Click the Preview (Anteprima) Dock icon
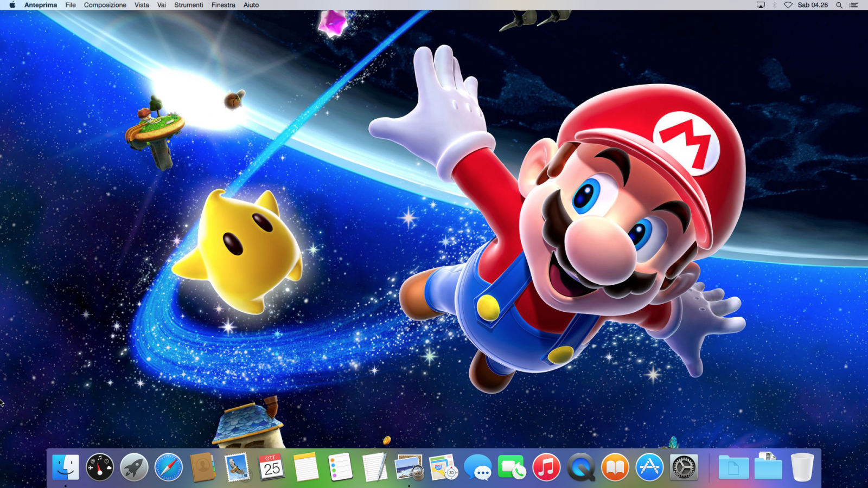 tap(409, 467)
